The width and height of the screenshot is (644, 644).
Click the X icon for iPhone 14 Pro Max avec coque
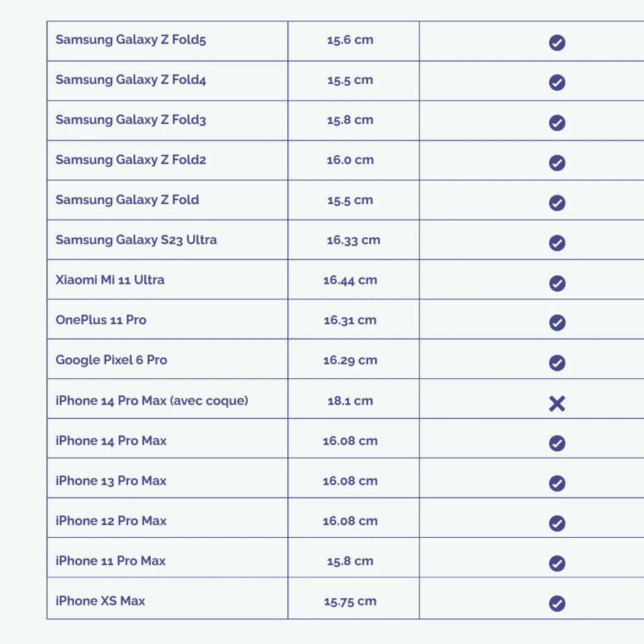(x=557, y=403)
